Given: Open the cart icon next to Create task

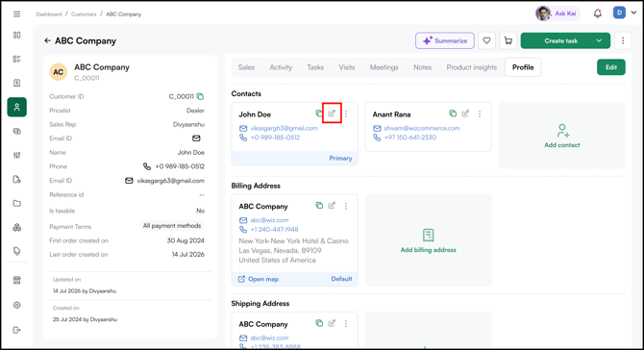Looking at the screenshot, I should 508,40.
